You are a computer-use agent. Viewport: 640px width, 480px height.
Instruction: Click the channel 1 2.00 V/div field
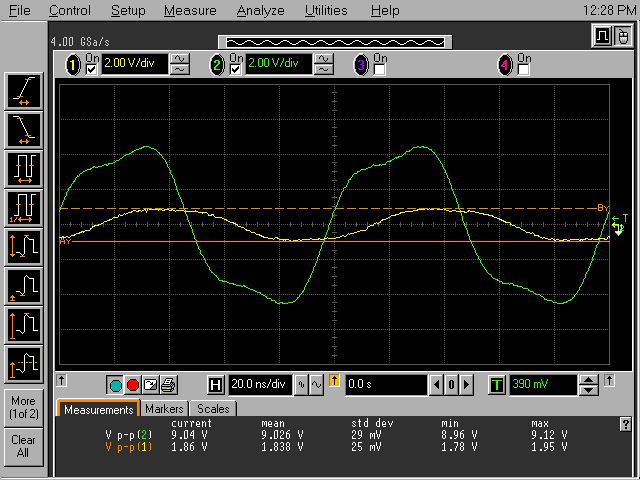[x=134, y=64]
